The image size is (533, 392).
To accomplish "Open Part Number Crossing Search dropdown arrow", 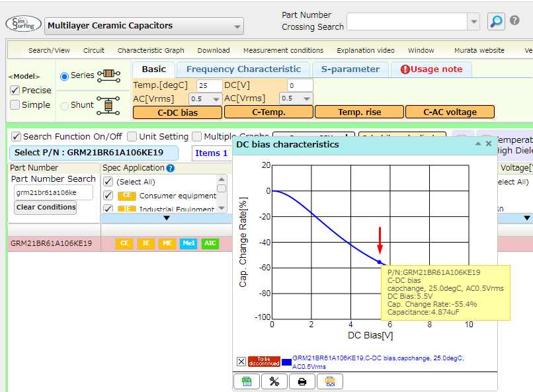I will [473, 22].
